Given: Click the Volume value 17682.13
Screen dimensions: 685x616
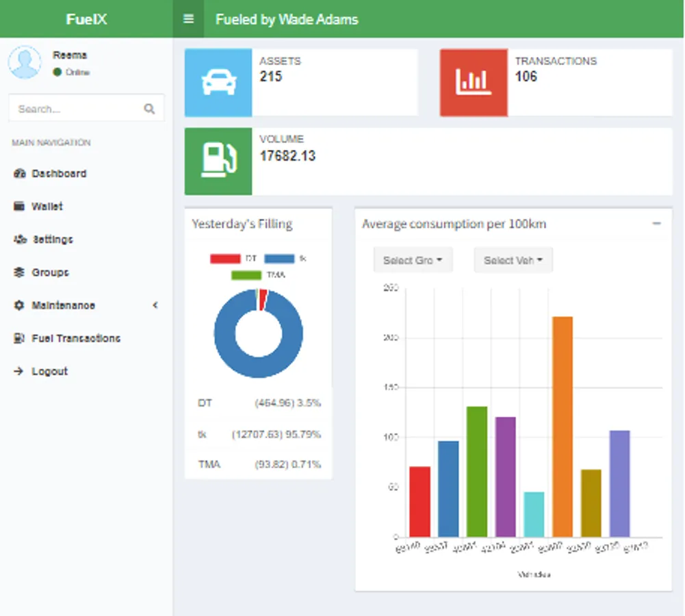Looking at the screenshot, I should (x=287, y=156).
